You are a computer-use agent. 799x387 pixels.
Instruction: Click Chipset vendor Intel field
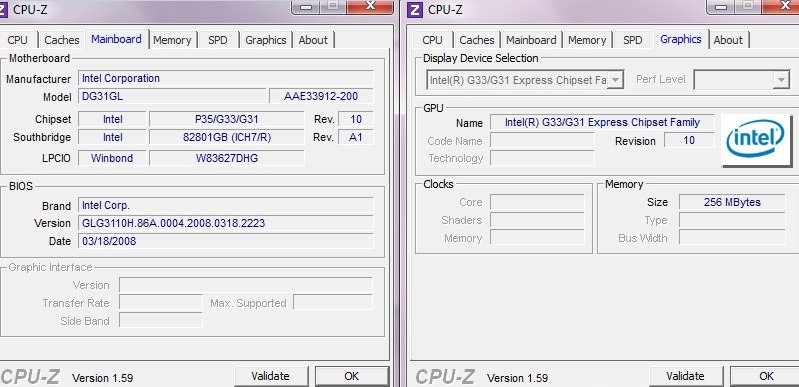(x=112, y=119)
